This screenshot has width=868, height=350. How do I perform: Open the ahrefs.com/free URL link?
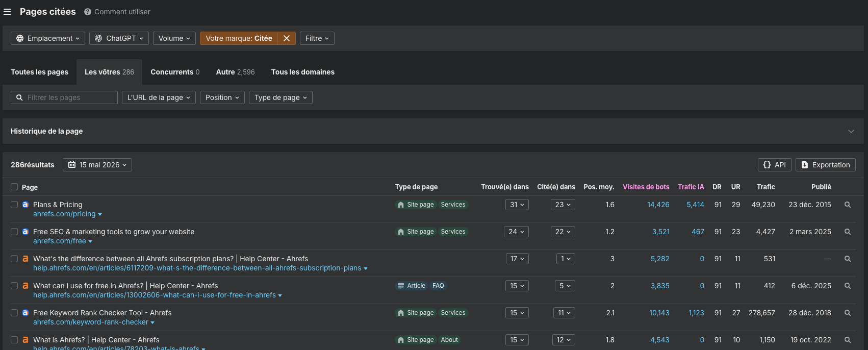(60, 241)
